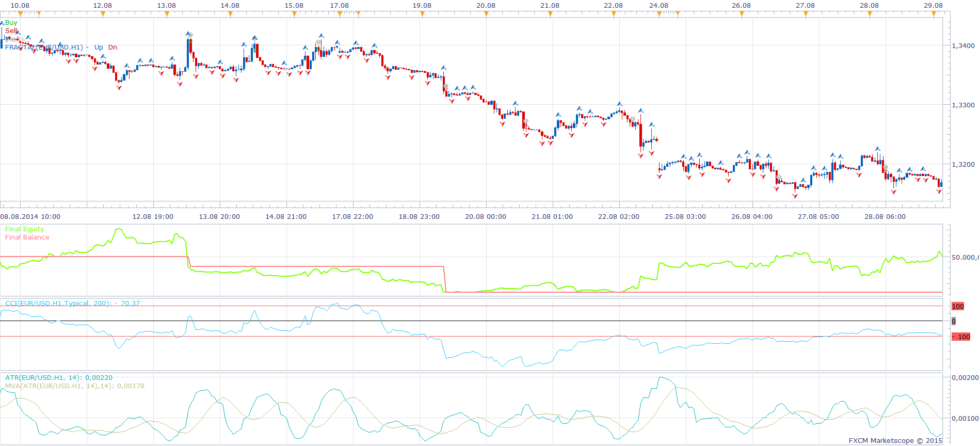This screenshot has width=980, height=446.
Task: Click the 14.08 21:00 time axis label
Action: [286, 217]
